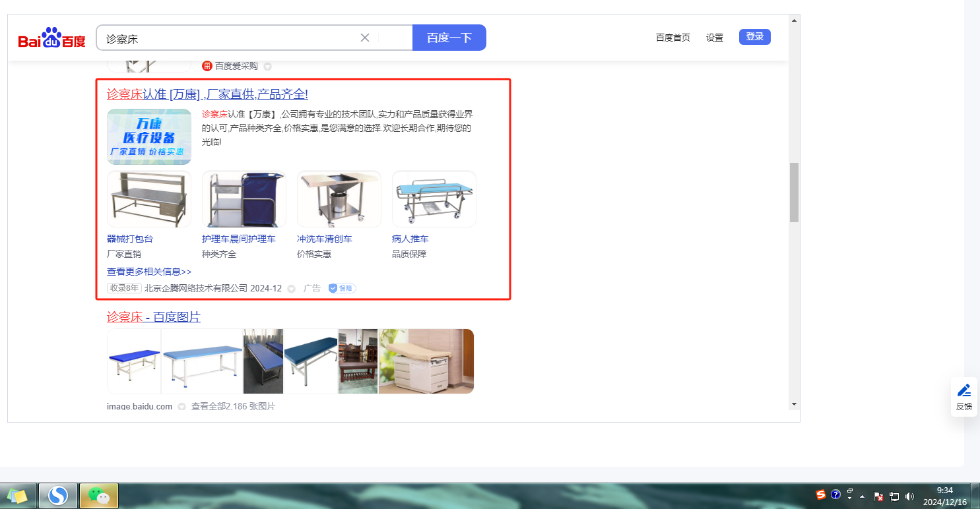980x509 pixels.
Task: Click the blue help tray icon
Action: (x=835, y=494)
